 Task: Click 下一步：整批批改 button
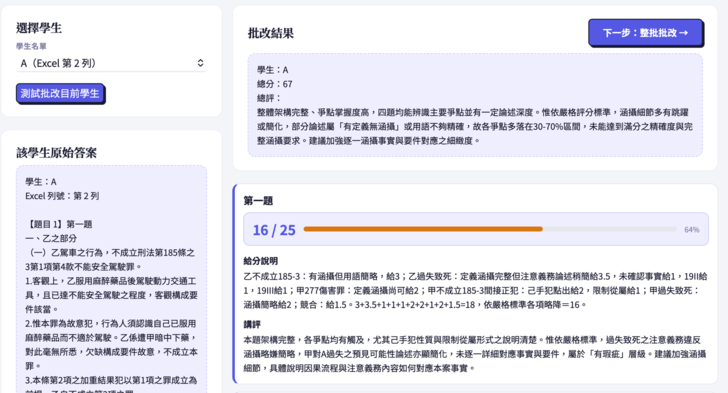(x=645, y=33)
